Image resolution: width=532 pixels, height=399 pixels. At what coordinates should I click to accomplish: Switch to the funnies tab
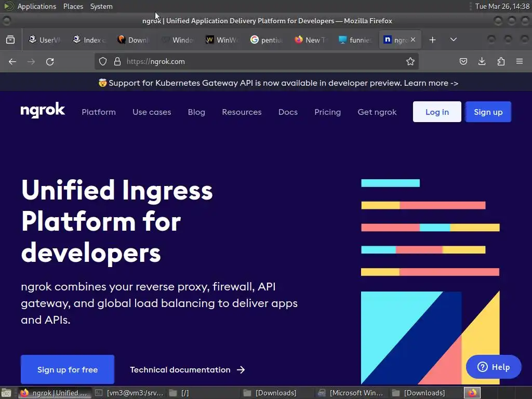pyautogui.click(x=355, y=39)
